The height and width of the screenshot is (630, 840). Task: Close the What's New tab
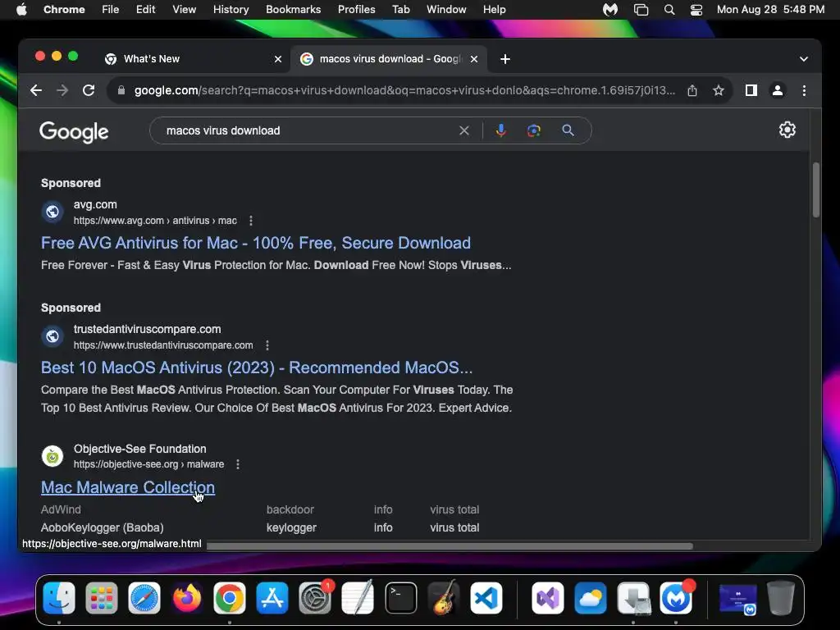click(278, 59)
